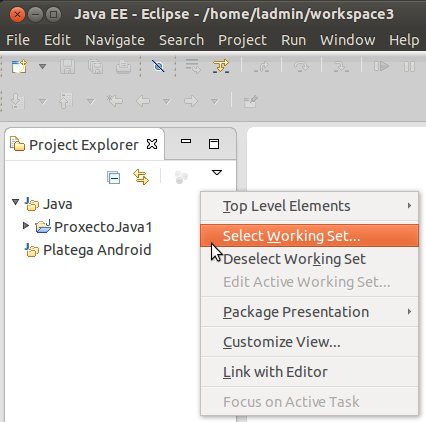Open the Help menu

click(404, 40)
